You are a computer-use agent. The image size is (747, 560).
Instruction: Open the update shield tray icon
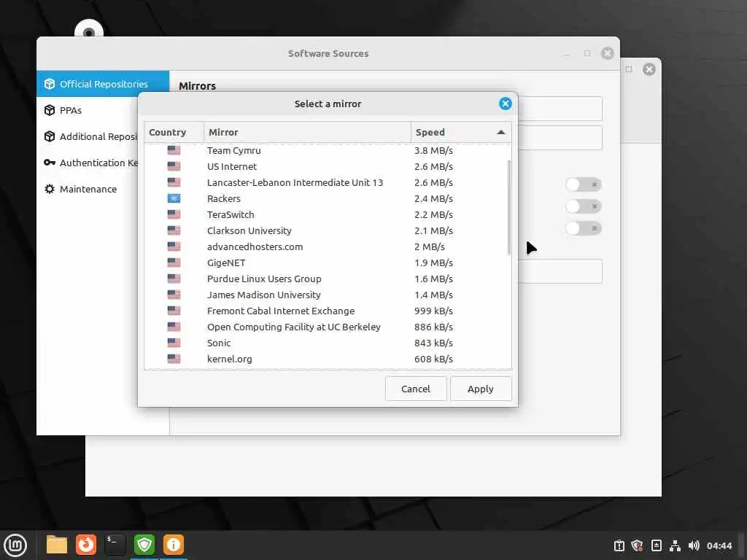pos(637,545)
